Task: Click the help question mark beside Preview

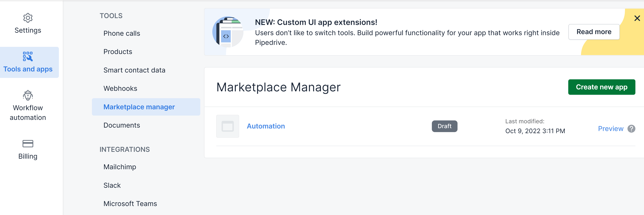Action: coord(631,128)
